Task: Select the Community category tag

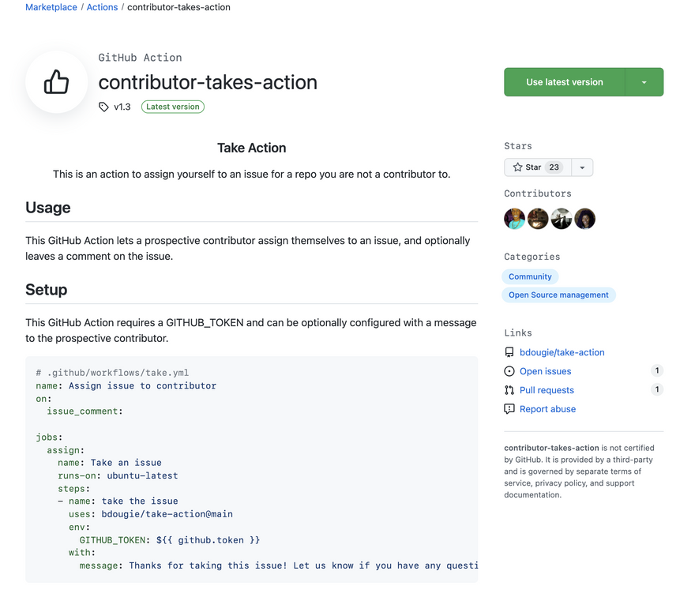Action: (x=530, y=276)
